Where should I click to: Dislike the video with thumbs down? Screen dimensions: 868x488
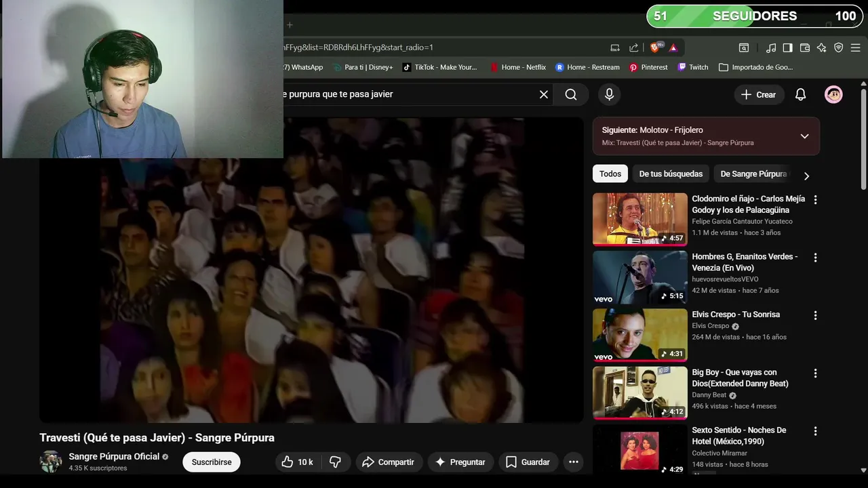(335, 462)
